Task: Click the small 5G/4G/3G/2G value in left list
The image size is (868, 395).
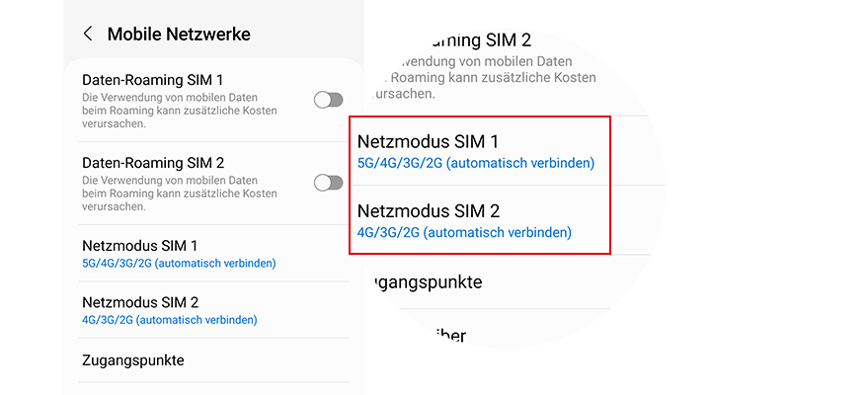Action: [179, 264]
